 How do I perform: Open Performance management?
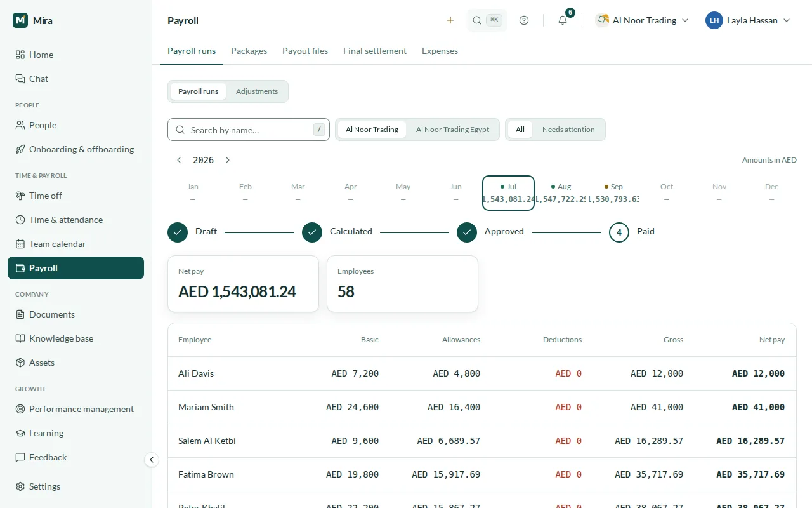click(75, 409)
